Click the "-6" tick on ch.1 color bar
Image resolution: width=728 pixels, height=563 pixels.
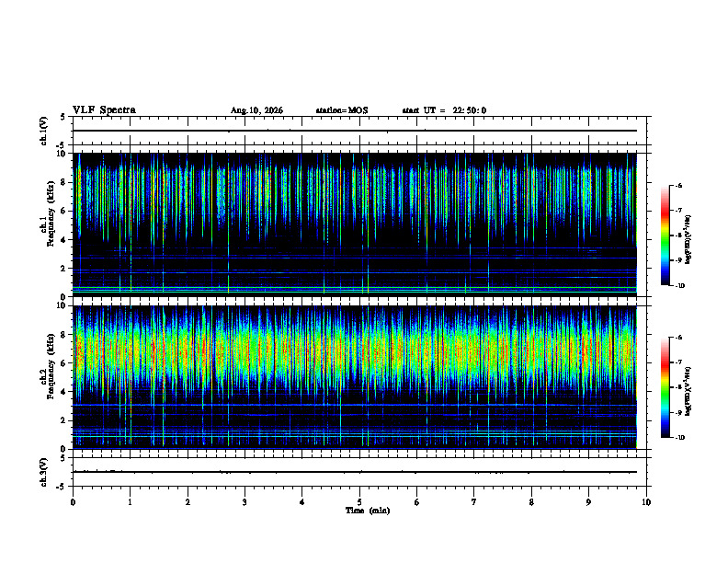678,185
